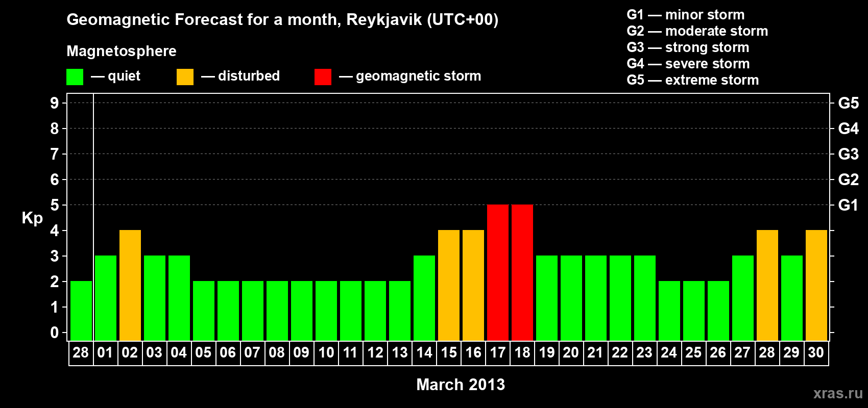Image resolution: width=868 pixels, height=408 pixels.
Task: Click the Geomagnetic Forecast chart title
Action: click(x=282, y=20)
